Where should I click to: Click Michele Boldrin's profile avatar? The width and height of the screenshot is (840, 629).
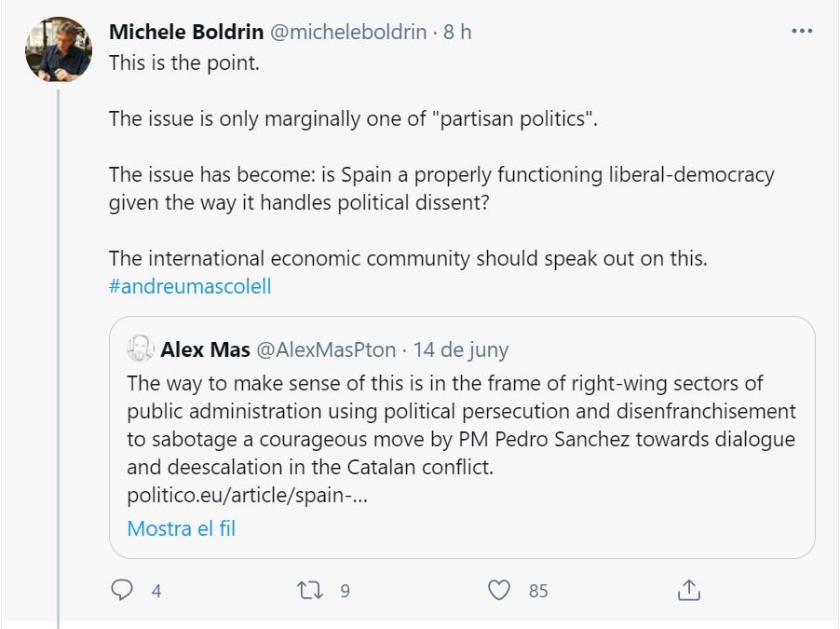(x=58, y=49)
